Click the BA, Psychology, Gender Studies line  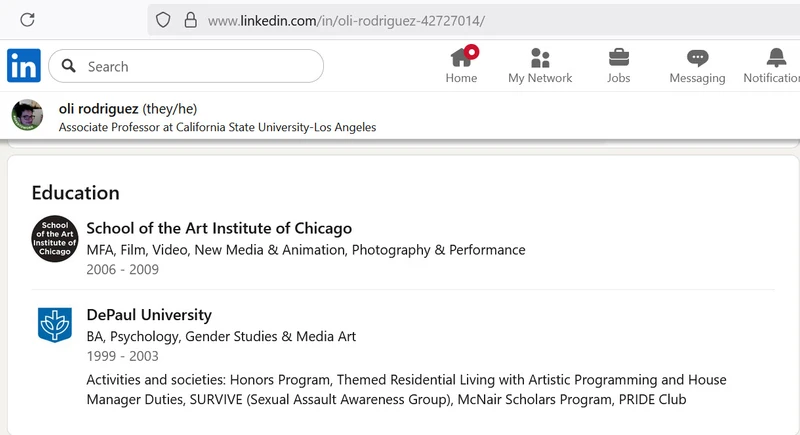[x=221, y=337]
